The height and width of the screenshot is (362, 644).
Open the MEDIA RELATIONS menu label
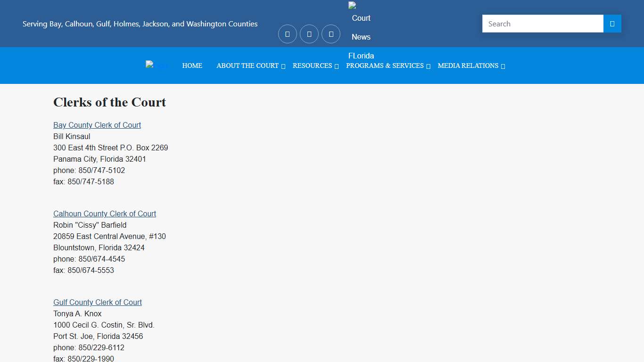point(468,66)
